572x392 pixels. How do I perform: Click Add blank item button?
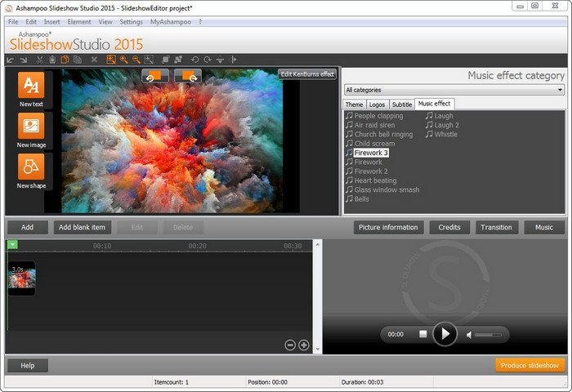(82, 227)
